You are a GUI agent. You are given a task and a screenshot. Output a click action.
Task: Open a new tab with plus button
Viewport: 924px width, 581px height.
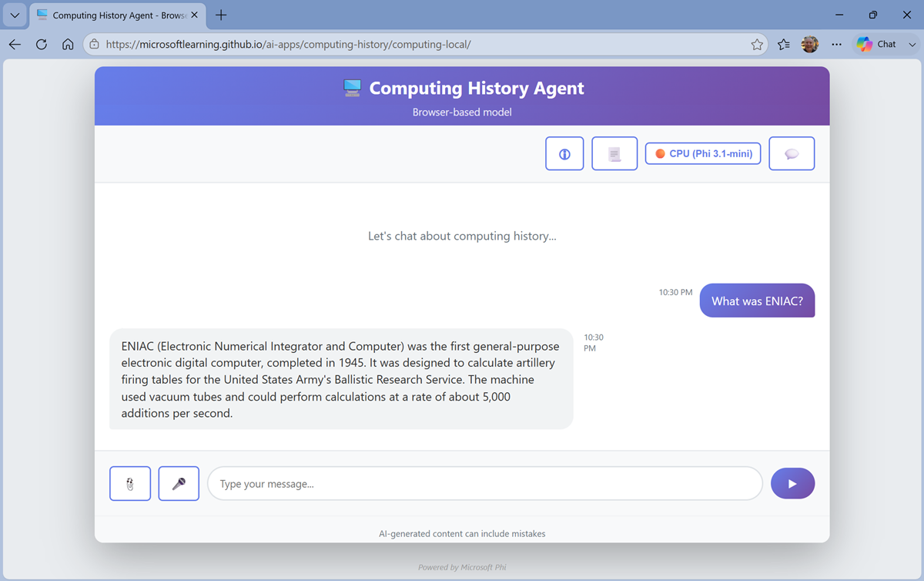point(221,15)
